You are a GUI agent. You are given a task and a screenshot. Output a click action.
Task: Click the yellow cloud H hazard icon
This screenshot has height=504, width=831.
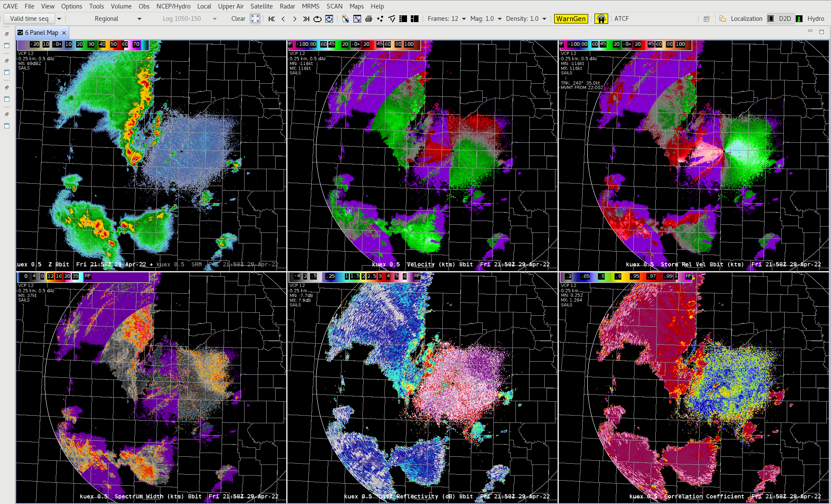[x=601, y=19]
